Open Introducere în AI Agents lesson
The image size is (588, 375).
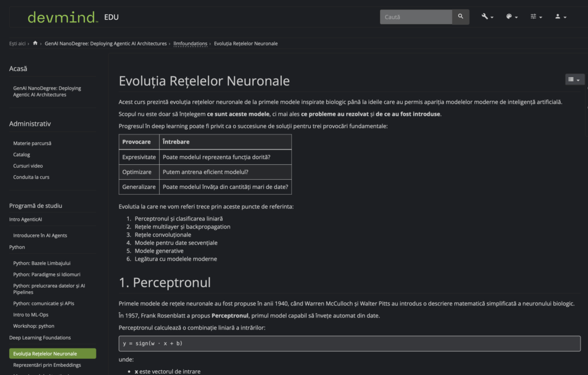click(40, 235)
